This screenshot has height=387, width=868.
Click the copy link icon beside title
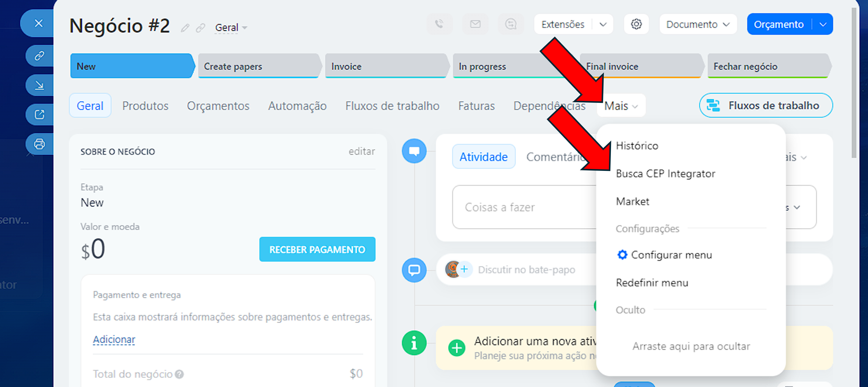[x=200, y=28]
